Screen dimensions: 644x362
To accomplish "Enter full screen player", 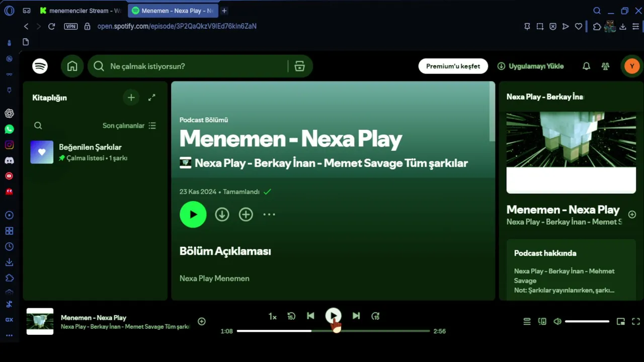I will 636,321.
